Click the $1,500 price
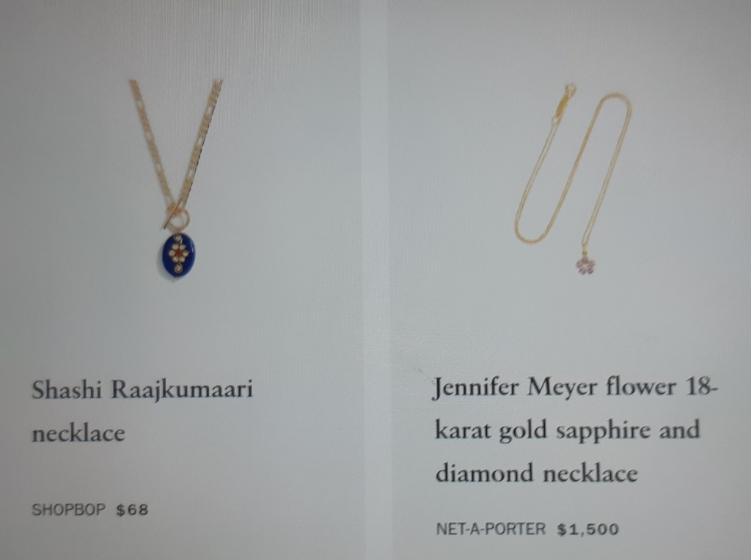 pos(588,529)
